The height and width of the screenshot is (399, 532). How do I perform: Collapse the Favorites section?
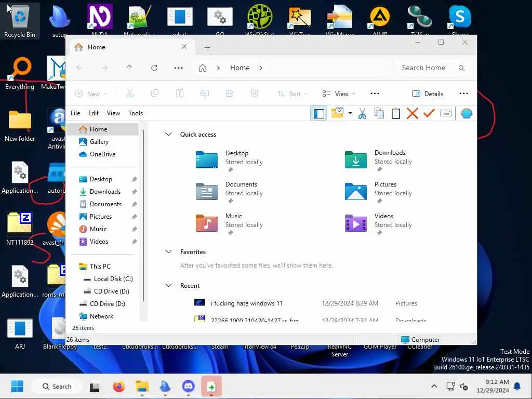168,252
